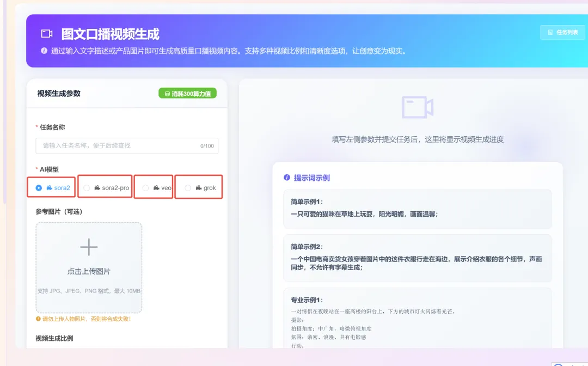Click the camera icon next to veo

[156, 187]
